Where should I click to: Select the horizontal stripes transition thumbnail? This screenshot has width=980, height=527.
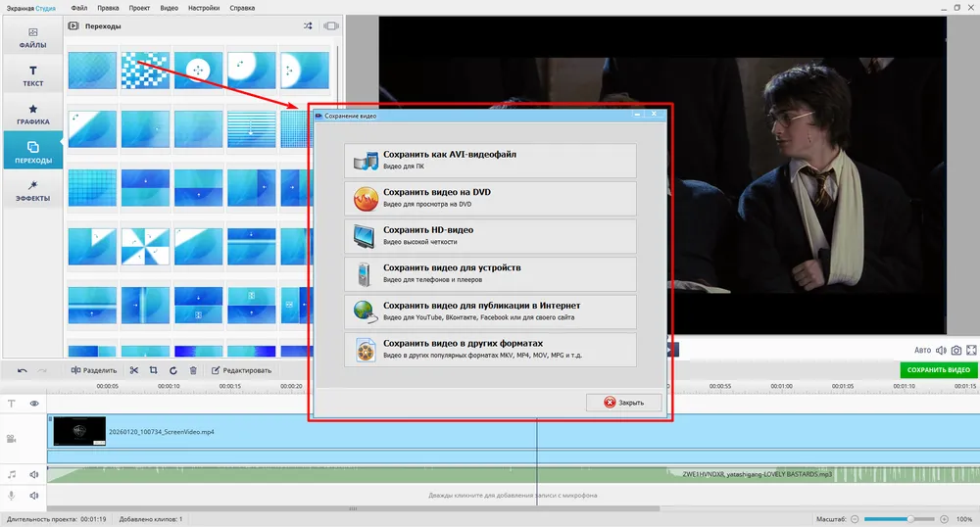[x=251, y=129]
